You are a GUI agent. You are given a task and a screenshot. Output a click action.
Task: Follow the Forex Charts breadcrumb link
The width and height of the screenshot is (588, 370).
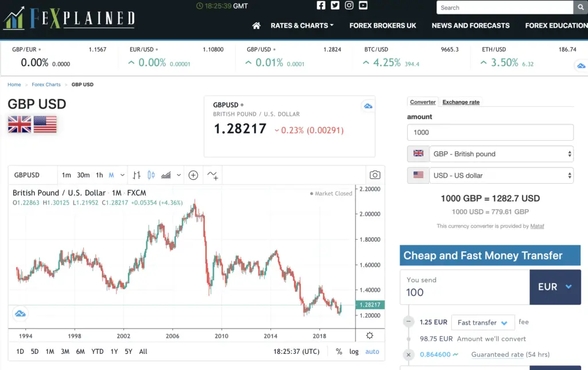tap(46, 84)
